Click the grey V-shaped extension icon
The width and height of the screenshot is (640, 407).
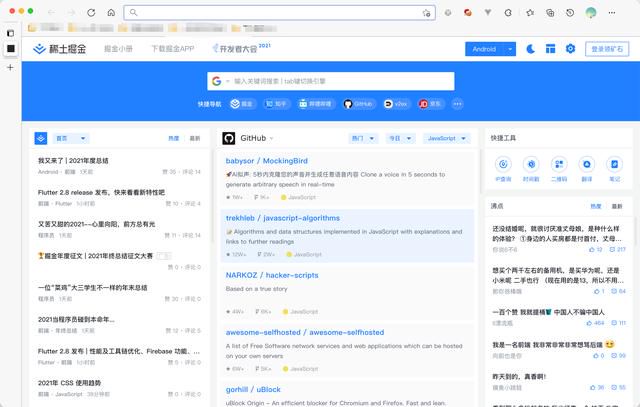pos(488,13)
